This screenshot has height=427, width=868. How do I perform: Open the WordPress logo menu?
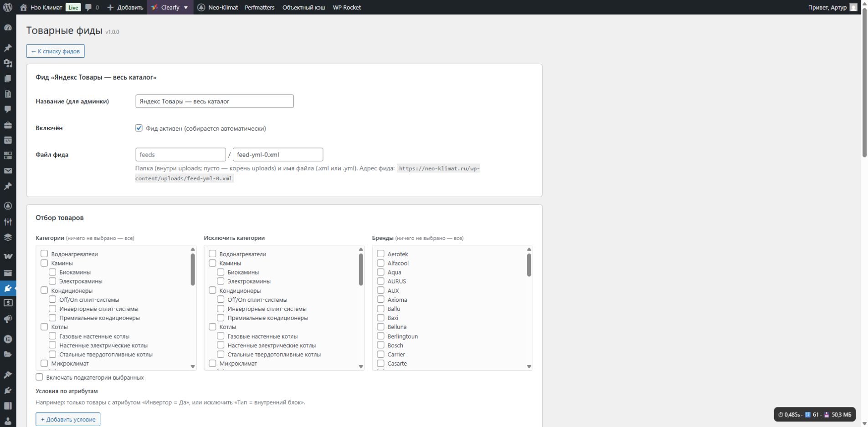tap(8, 7)
